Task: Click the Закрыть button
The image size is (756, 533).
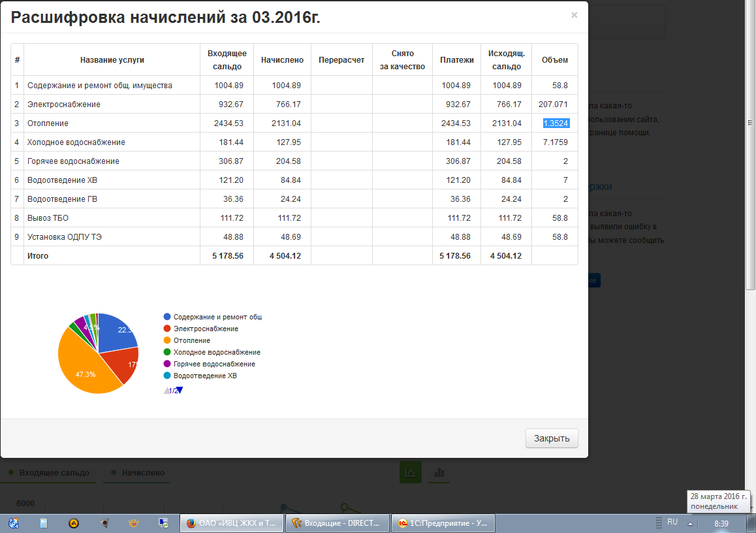Action: click(552, 438)
